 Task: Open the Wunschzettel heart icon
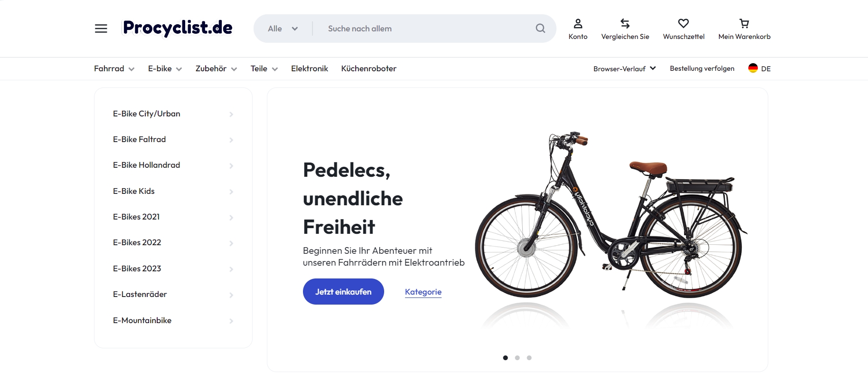click(683, 23)
